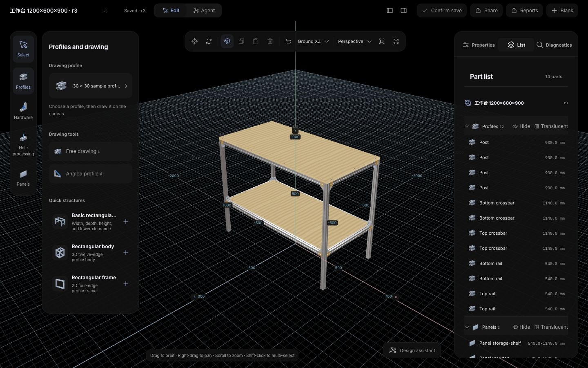Make the Panels group translucent
Screen dimensions: 588x368
551,327
